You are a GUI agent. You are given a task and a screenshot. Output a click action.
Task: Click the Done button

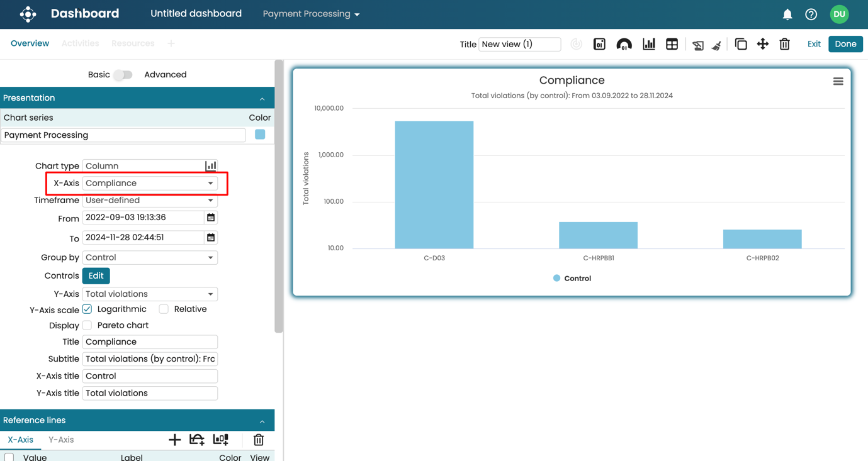pyautogui.click(x=845, y=44)
